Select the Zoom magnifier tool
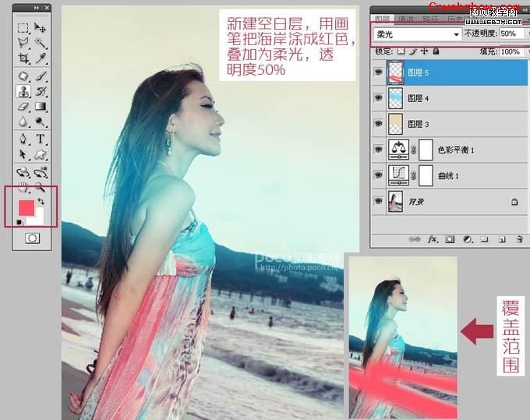The width and height of the screenshot is (530, 420). pos(40,187)
